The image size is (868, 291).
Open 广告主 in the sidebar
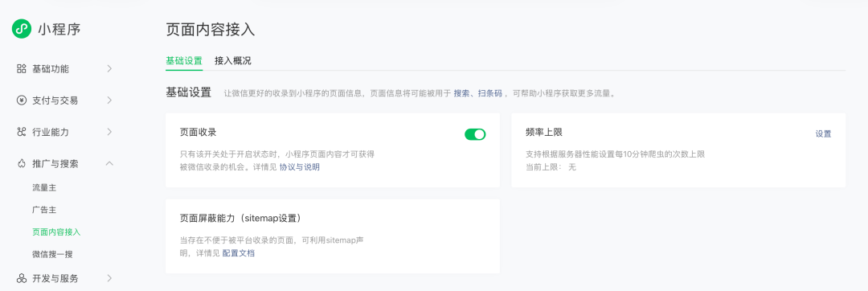(x=44, y=211)
